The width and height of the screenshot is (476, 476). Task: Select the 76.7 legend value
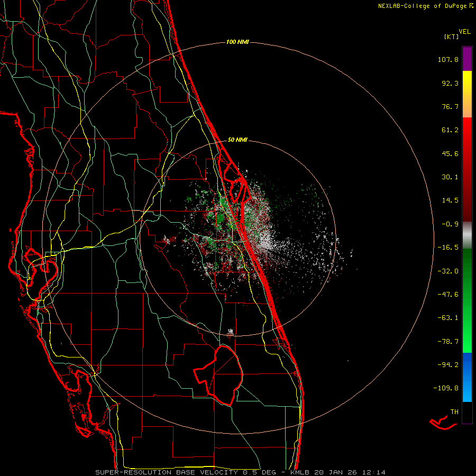click(450, 106)
